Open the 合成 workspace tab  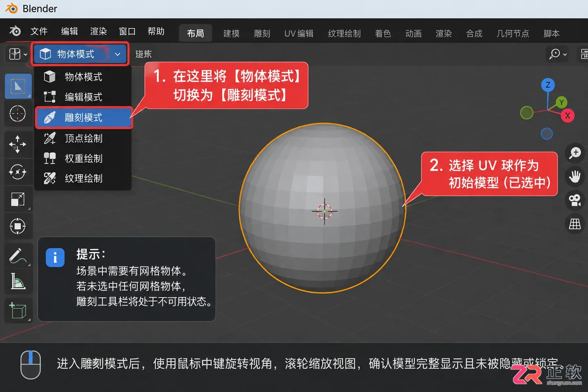[x=474, y=33]
